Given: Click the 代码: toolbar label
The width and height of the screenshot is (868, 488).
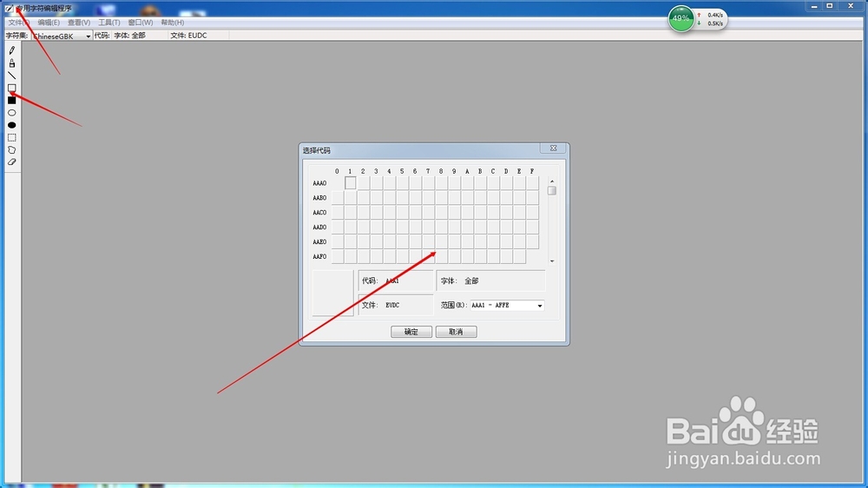Looking at the screenshot, I should click(102, 36).
